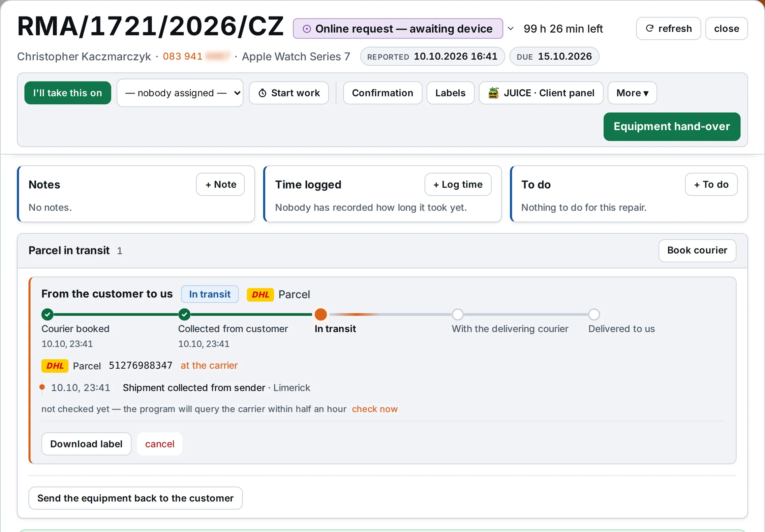Expand the status chevron next to awaiting device
Screen dimensions: 765x532
511,29
